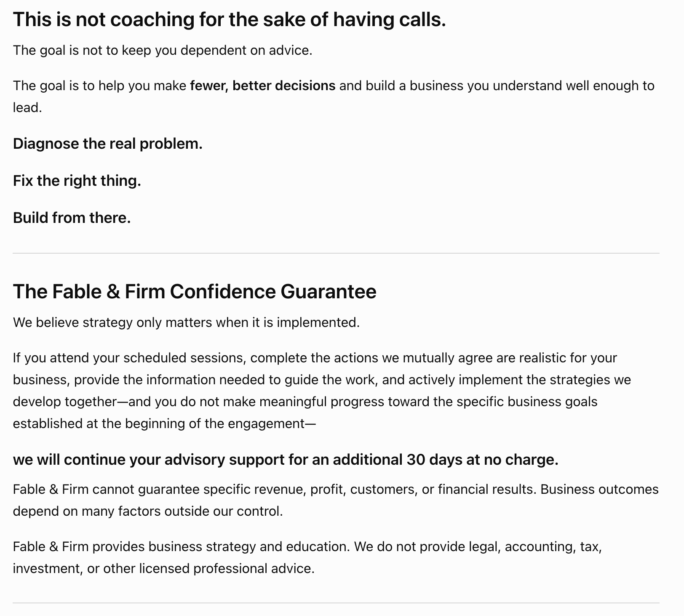Click the line 'Build from there.'
The image size is (684, 616).
[x=72, y=218]
